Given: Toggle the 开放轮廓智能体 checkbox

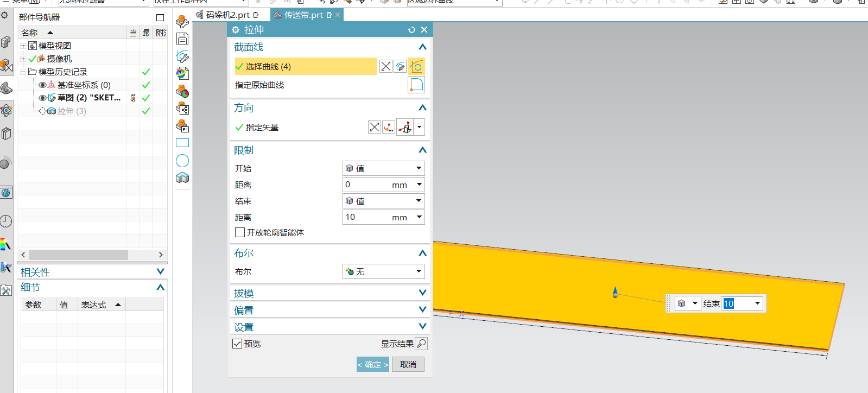Looking at the screenshot, I should coord(240,232).
